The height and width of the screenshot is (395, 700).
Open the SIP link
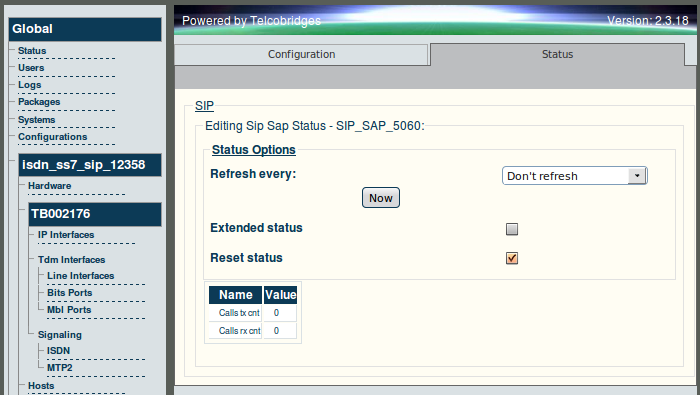pos(204,106)
